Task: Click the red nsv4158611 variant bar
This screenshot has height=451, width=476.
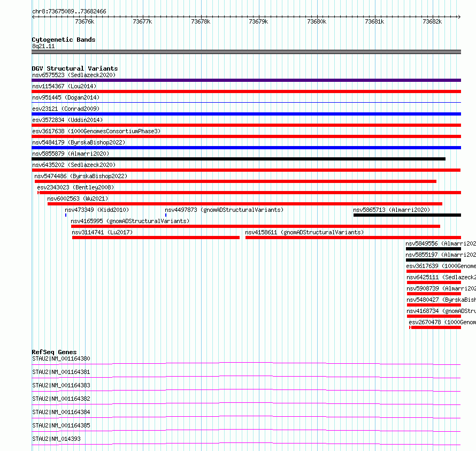Action: pos(353,238)
